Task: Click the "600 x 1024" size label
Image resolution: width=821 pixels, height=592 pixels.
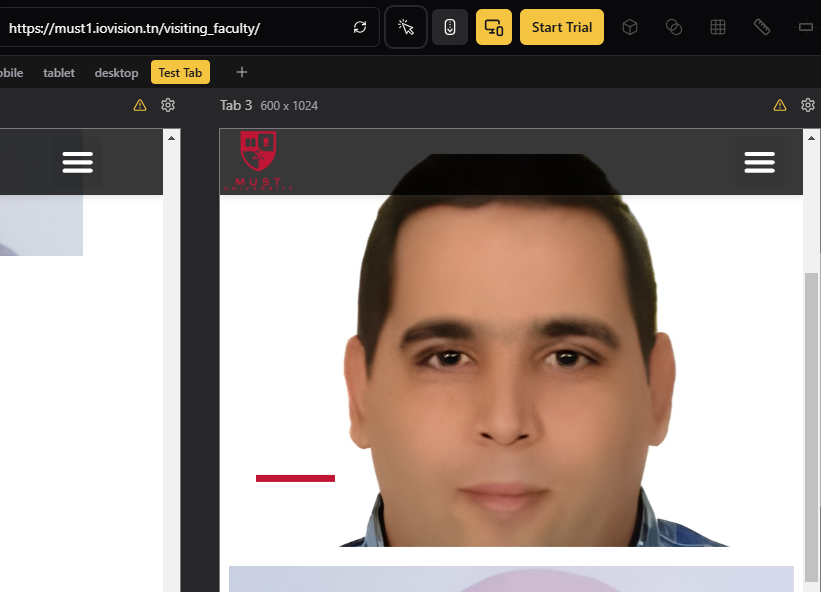Action: pos(289,106)
